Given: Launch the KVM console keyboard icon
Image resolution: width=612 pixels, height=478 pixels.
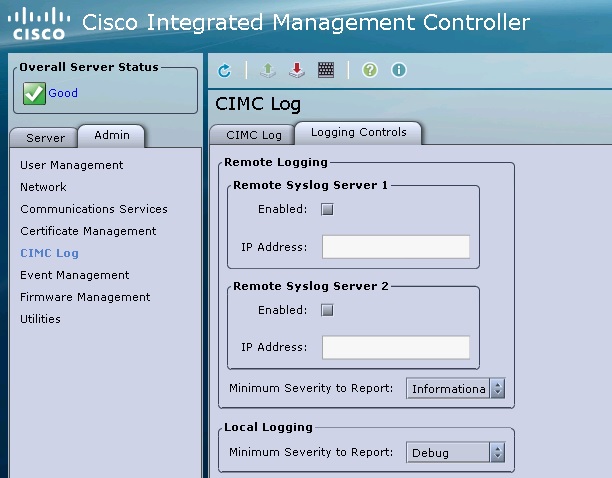Looking at the screenshot, I should pyautogui.click(x=326, y=70).
